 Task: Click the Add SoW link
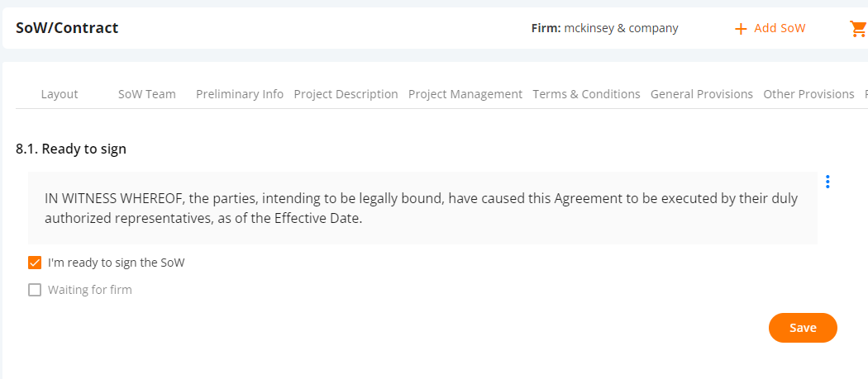click(780, 28)
